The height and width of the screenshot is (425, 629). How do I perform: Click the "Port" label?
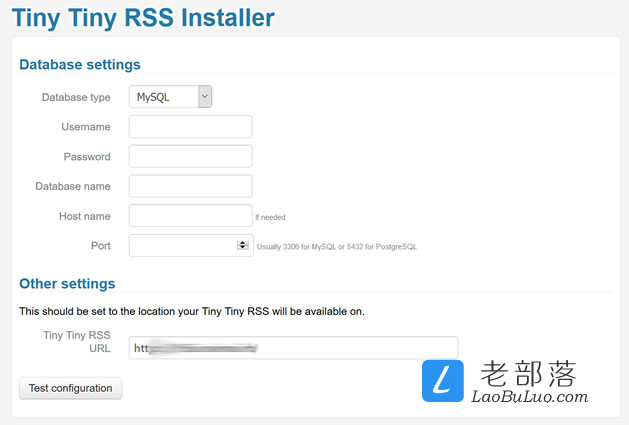pos(101,246)
